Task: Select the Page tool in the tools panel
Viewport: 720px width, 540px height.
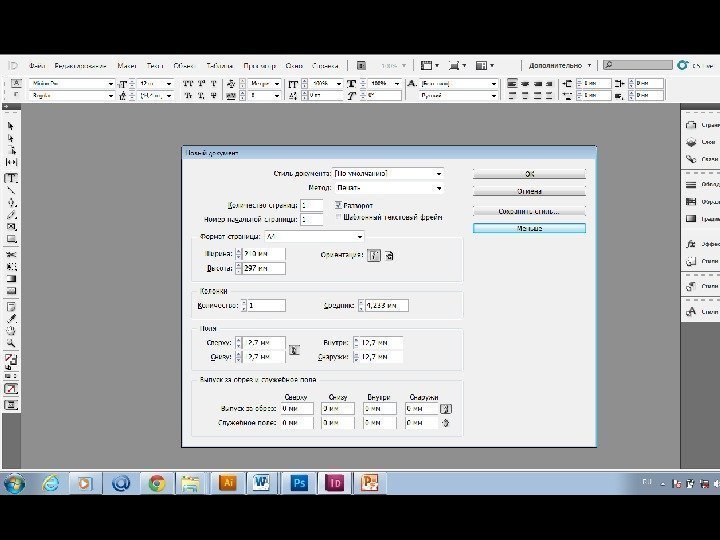Action: [x=11, y=150]
